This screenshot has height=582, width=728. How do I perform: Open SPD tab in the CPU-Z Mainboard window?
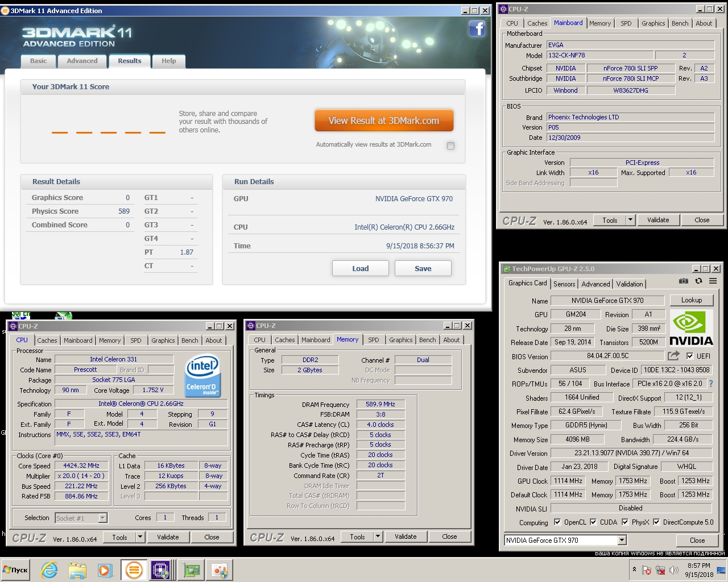pos(626,23)
